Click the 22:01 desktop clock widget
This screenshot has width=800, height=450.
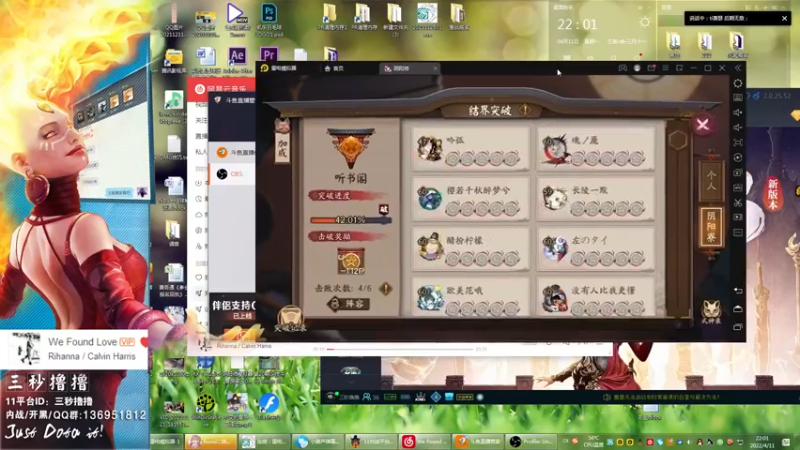(577, 24)
